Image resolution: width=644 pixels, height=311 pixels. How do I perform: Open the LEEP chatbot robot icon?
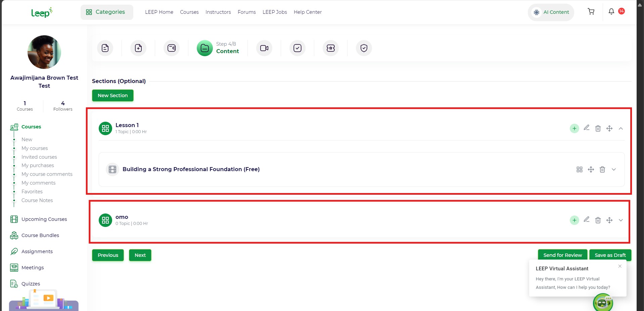603,303
